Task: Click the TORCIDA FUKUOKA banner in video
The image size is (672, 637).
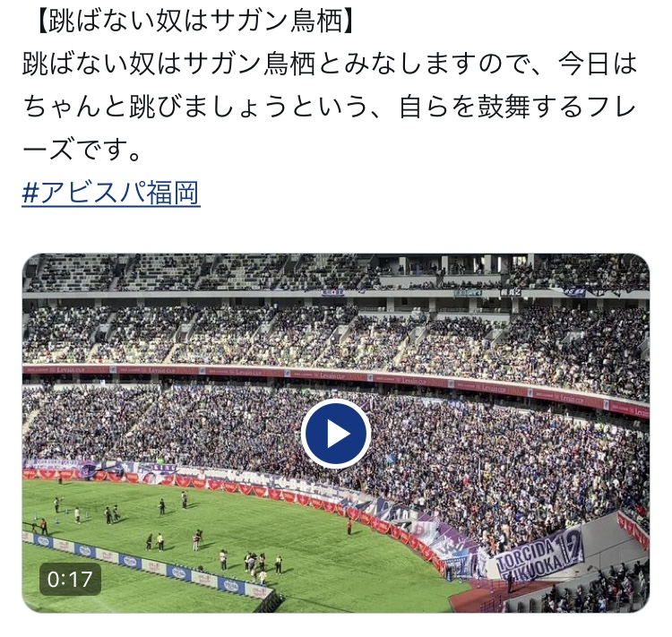Action: click(x=539, y=557)
